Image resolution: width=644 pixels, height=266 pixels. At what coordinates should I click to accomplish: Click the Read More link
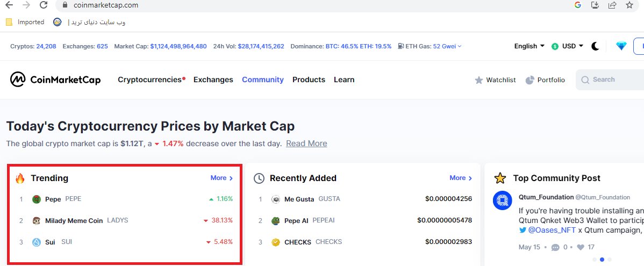306,143
